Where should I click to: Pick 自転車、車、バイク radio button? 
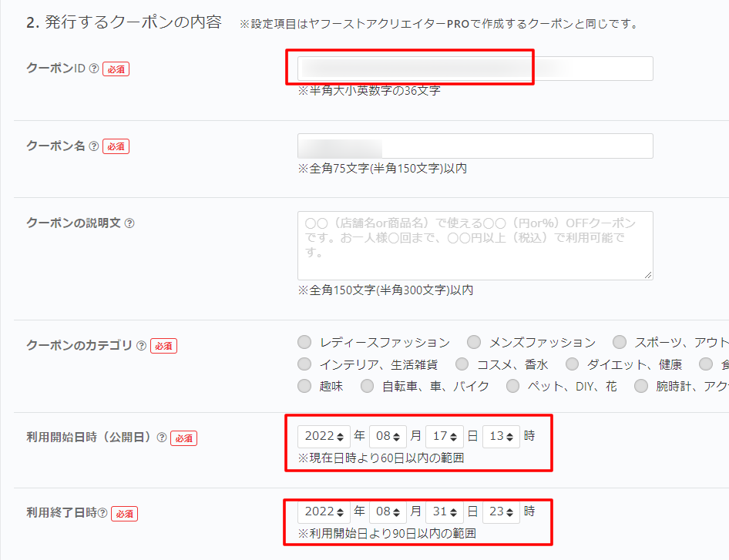[x=368, y=387]
